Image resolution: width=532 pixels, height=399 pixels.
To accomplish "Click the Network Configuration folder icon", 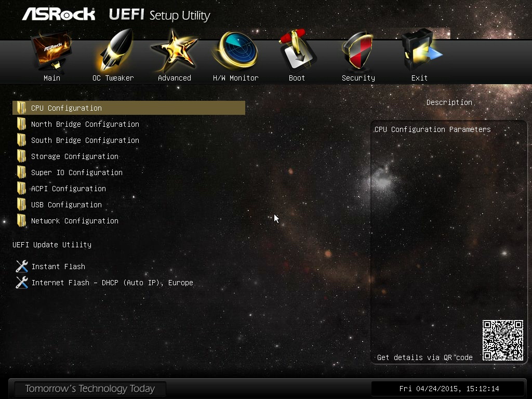I will 21,221.
